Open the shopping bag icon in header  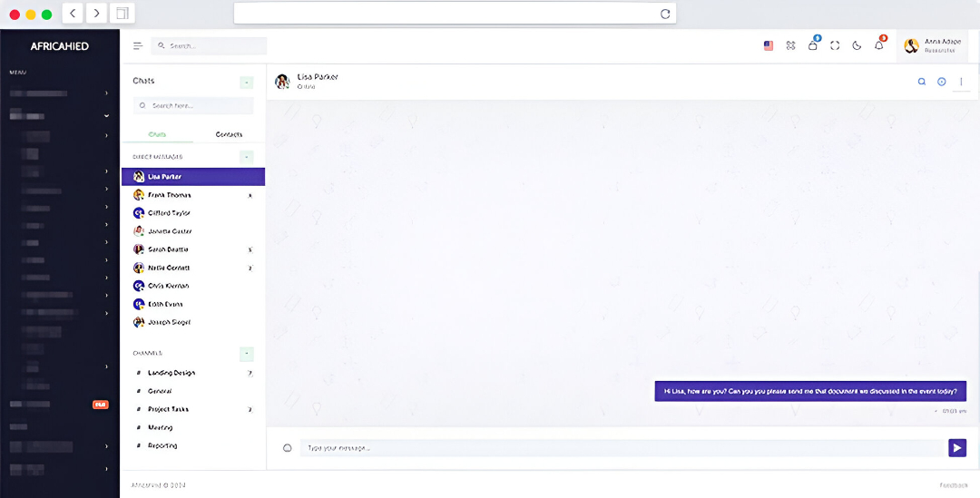pos(812,45)
